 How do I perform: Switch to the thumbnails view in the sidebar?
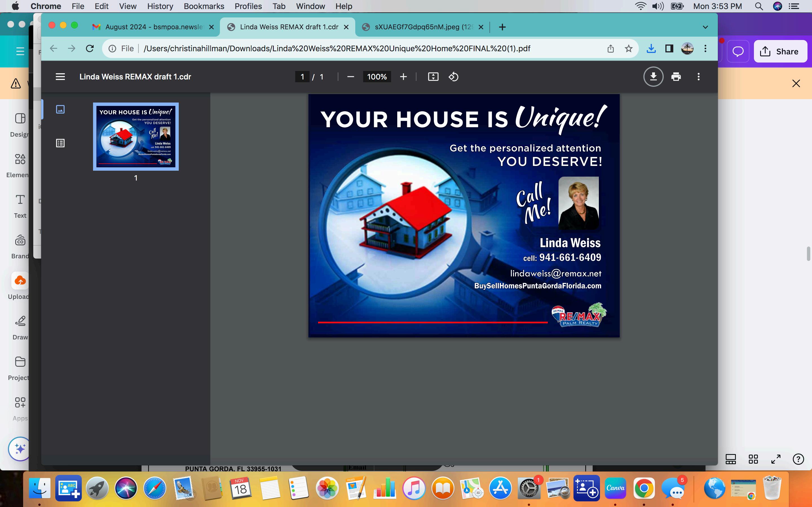60,109
